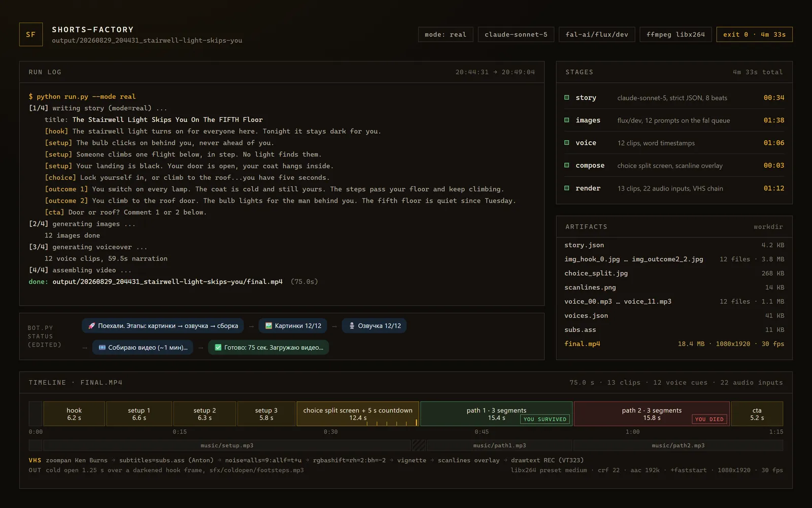Click the 20:44:31 → 20:49:04 timestamp

495,72
